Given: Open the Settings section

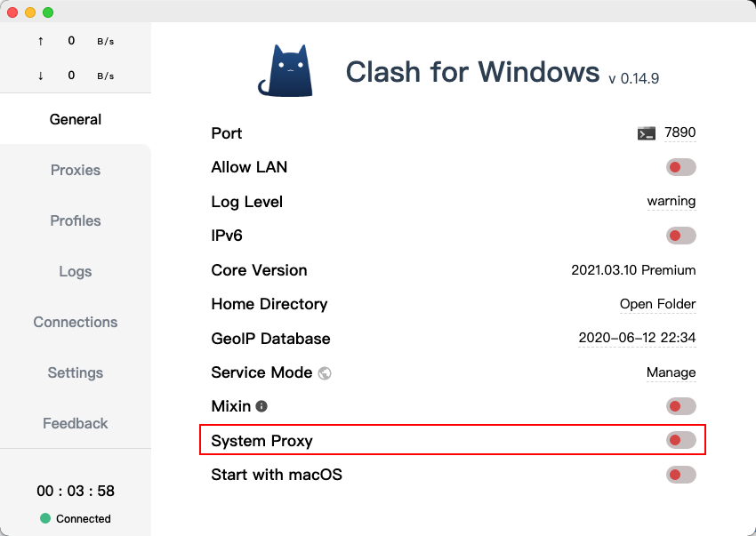Looking at the screenshot, I should 75,372.
